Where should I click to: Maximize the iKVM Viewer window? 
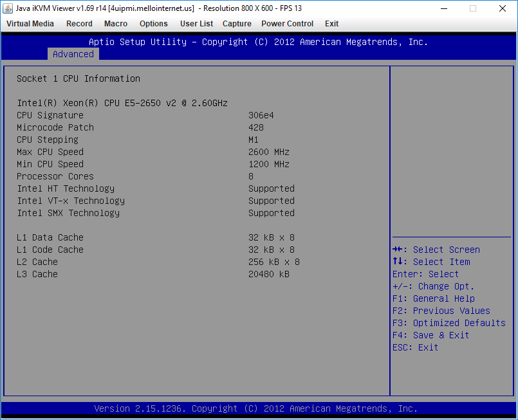[x=473, y=8]
